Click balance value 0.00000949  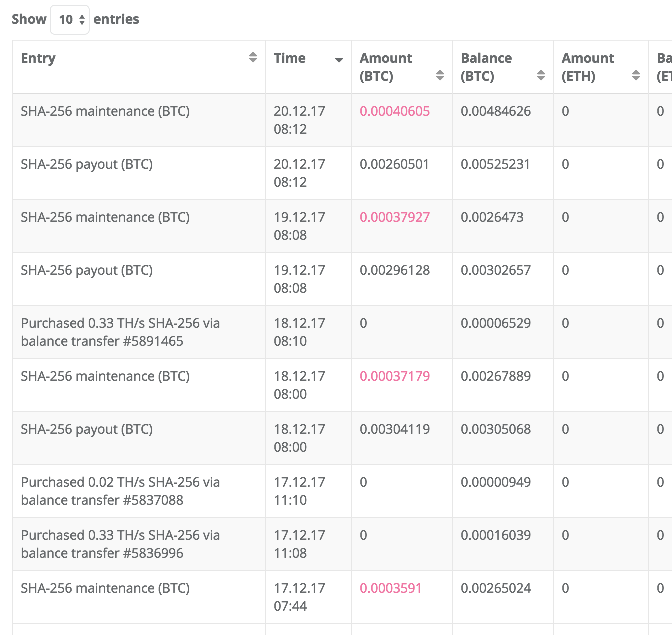(496, 482)
